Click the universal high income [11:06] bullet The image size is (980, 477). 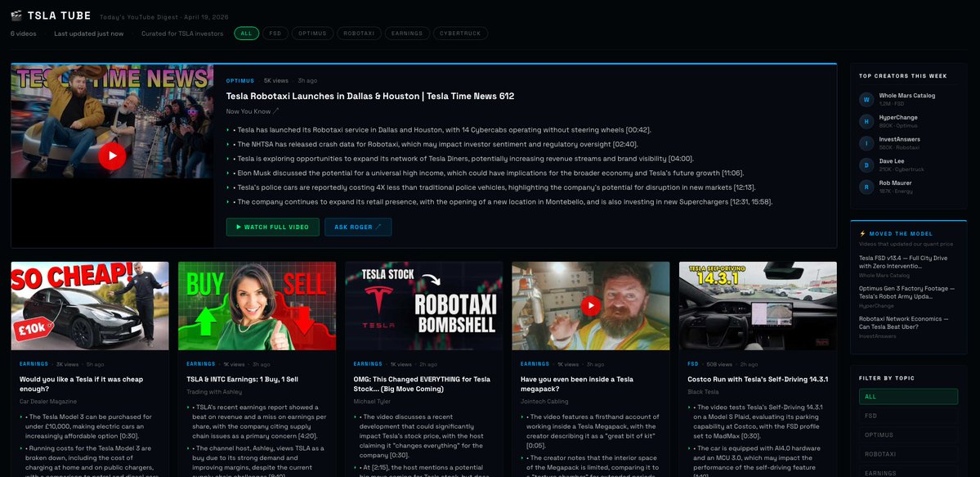point(485,173)
